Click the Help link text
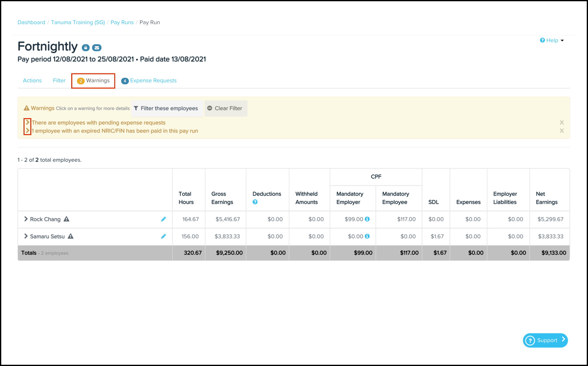Image resolution: width=588 pixels, height=366 pixels. tap(552, 40)
